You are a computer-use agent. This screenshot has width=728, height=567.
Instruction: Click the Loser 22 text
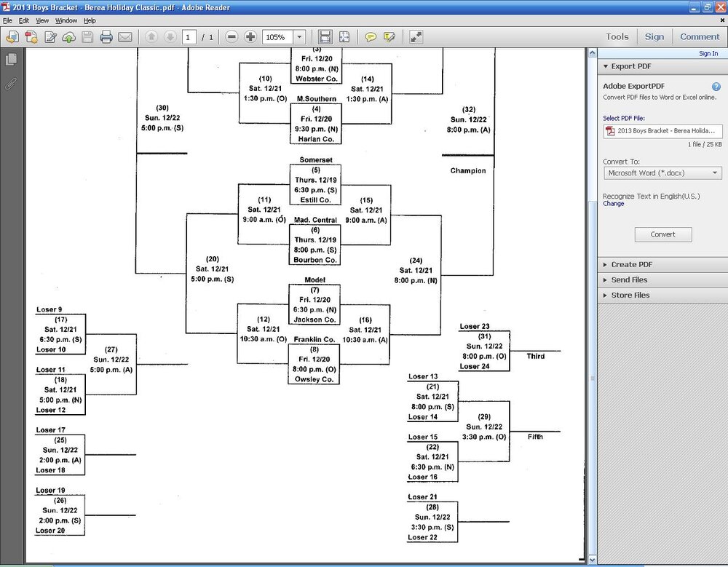click(x=422, y=537)
